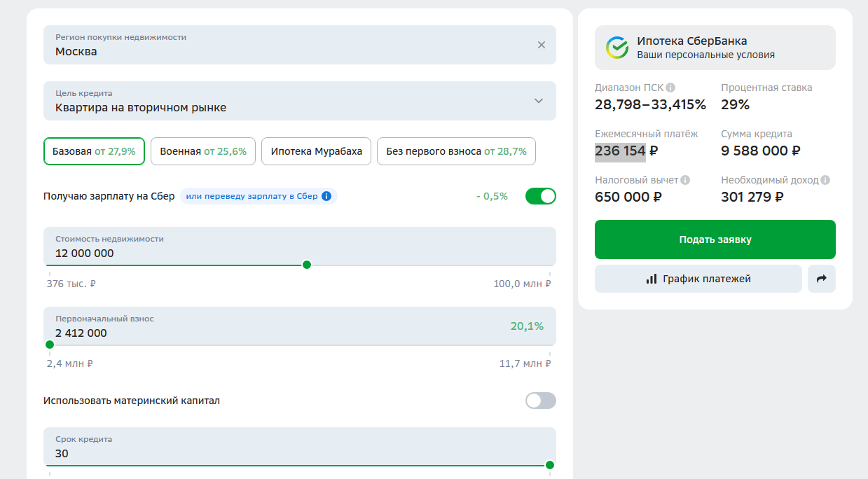Select Без первого взноса от 28,7% program
This screenshot has width=868, height=479.
point(456,151)
